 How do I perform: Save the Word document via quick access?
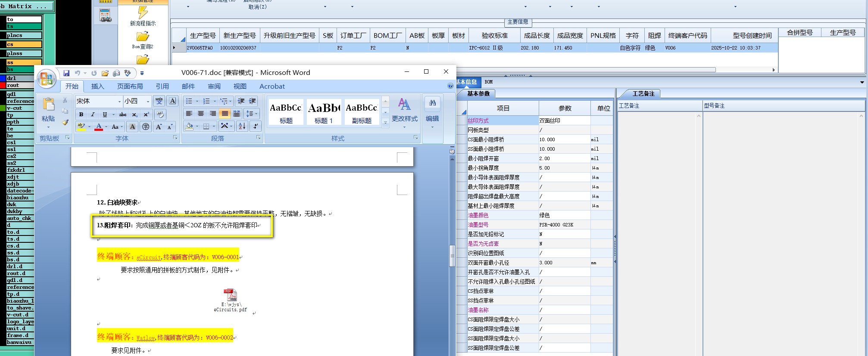66,73
